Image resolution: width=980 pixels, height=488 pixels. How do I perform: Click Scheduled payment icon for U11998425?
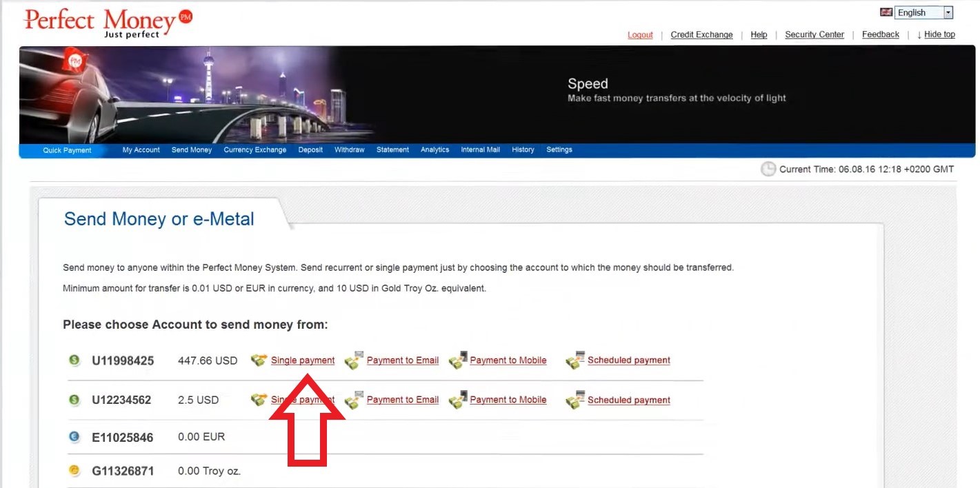[x=575, y=360]
